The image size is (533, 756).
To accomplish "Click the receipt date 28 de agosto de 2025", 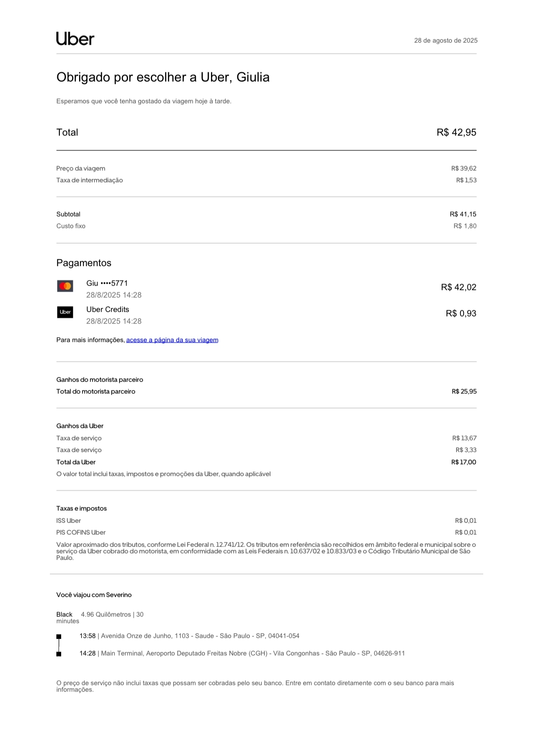I will tap(446, 41).
